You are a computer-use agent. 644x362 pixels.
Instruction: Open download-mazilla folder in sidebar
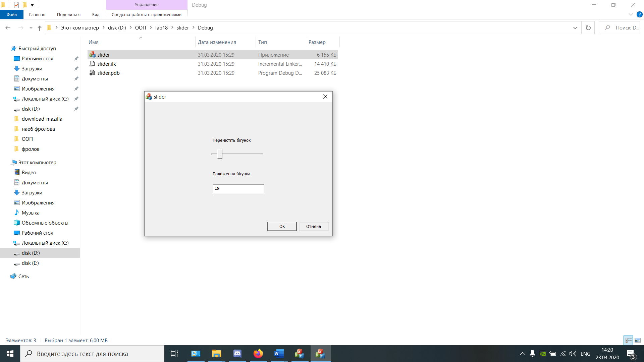[42, 119]
